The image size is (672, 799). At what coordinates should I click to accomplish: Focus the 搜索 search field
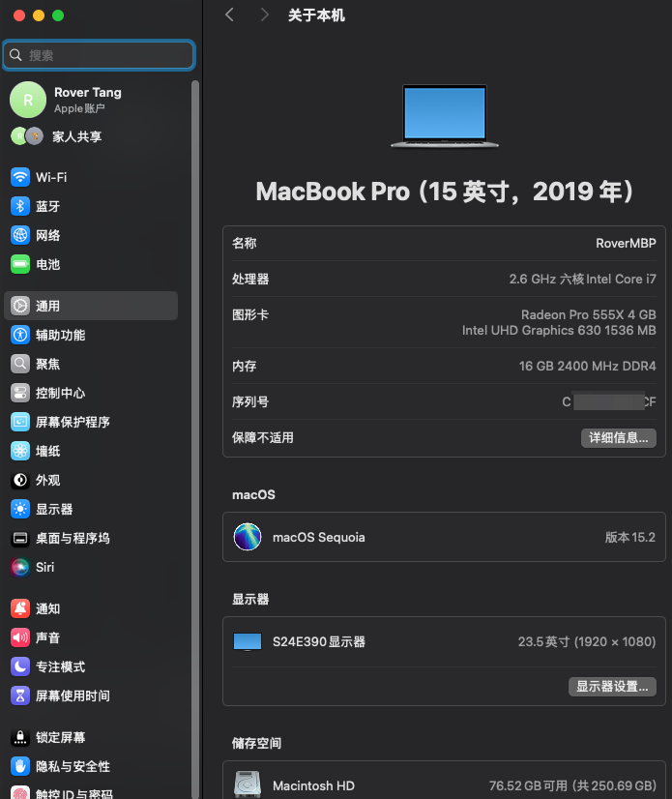[x=99, y=55]
